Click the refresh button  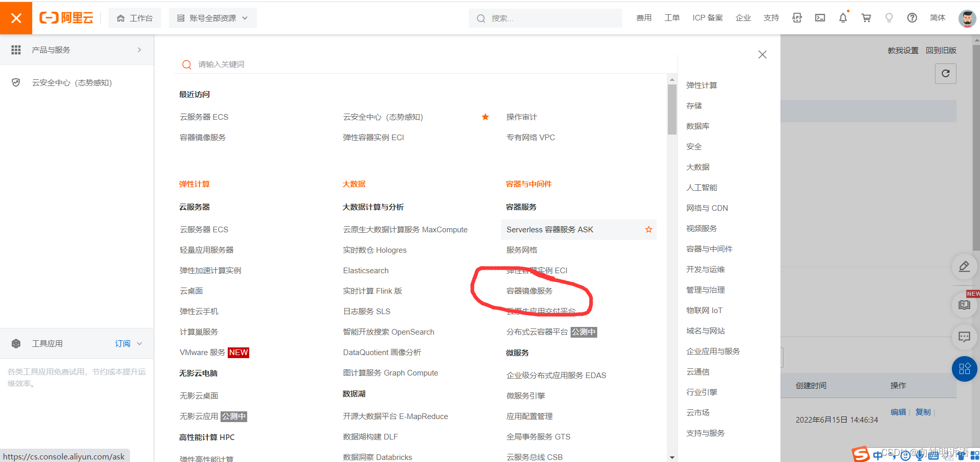click(945, 73)
